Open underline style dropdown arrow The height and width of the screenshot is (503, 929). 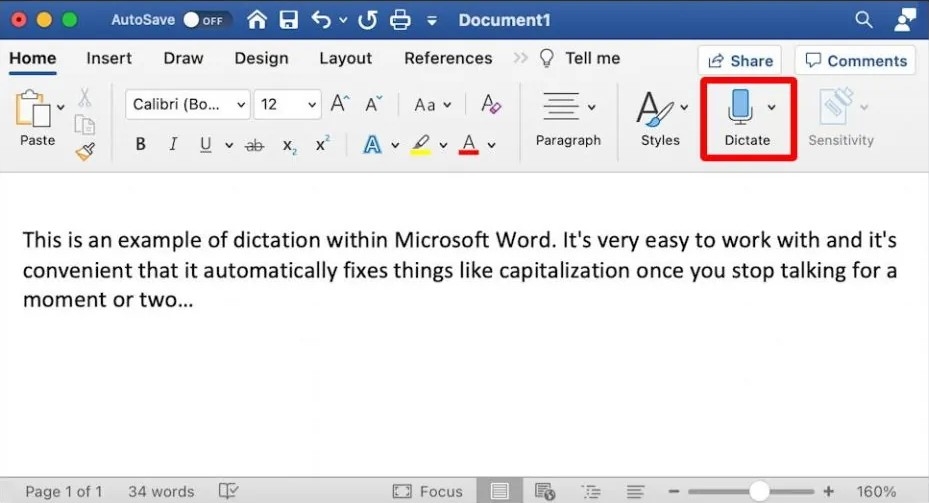[229, 145]
